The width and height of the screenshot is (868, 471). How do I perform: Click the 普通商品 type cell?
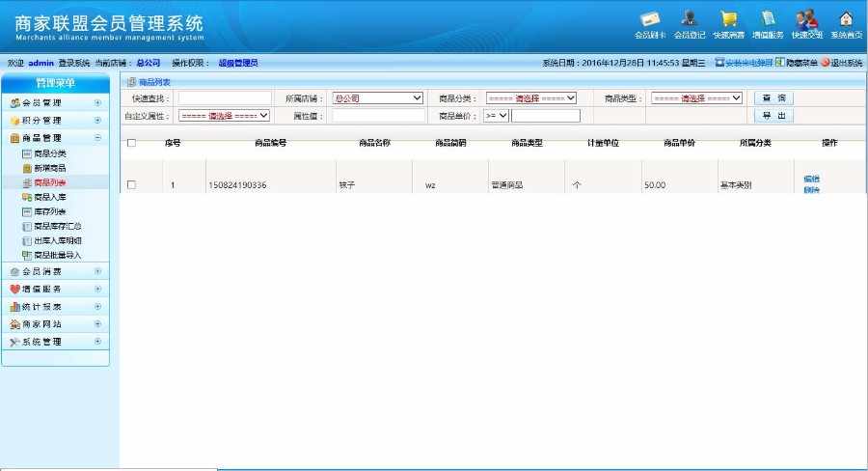point(507,185)
